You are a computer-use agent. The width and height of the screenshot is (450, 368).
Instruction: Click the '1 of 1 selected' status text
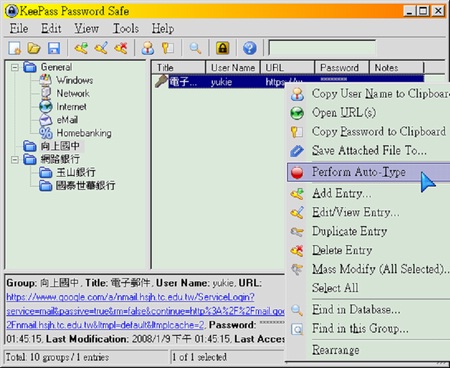click(x=199, y=357)
